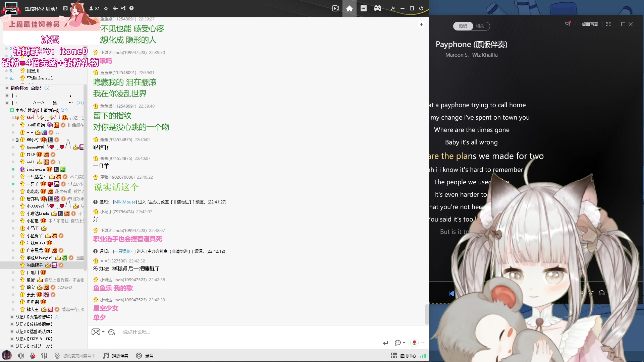644x362 pixels.
Task: Click the channel list template icon in top bar
Action: tap(364, 8)
